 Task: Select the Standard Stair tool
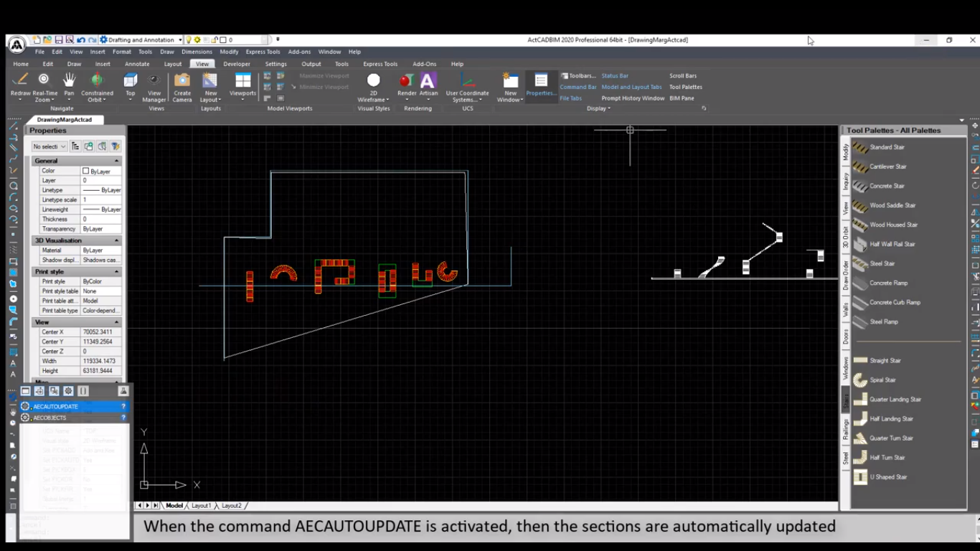click(880, 147)
